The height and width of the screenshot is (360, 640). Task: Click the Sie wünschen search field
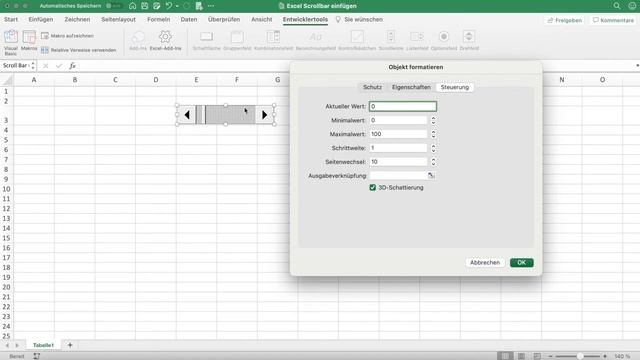[359, 19]
